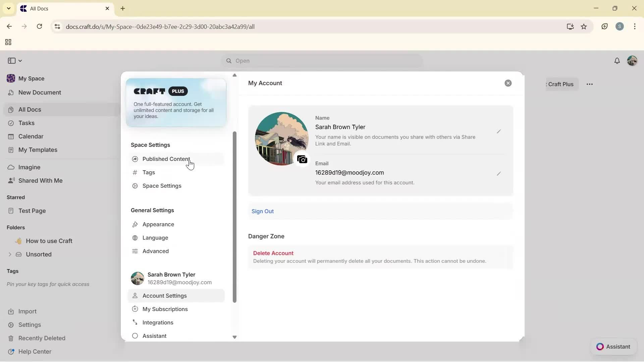
Task: Click Import in the sidebar
Action: (27, 311)
